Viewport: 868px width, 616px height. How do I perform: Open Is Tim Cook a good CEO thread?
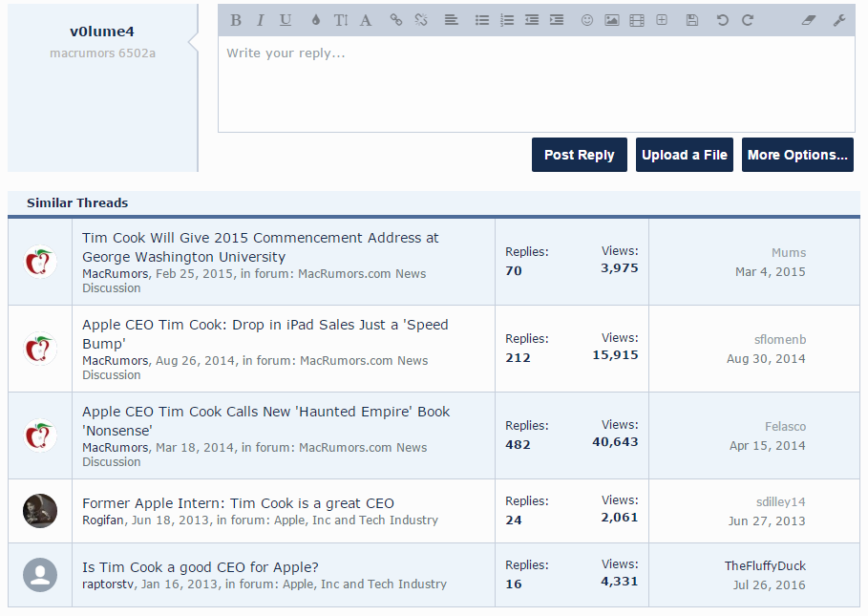(201, 567)
